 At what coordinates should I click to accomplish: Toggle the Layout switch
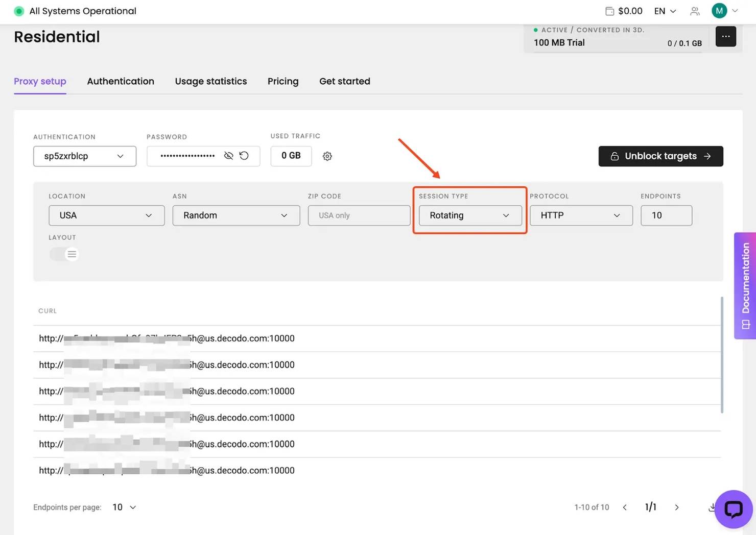(64, 254)
